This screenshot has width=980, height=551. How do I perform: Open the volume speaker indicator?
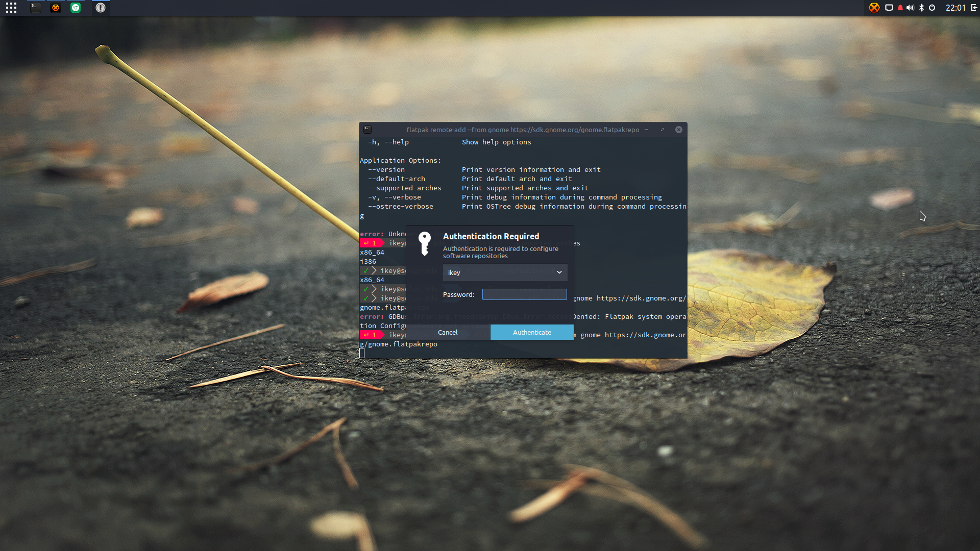click(x=910, y=8)
